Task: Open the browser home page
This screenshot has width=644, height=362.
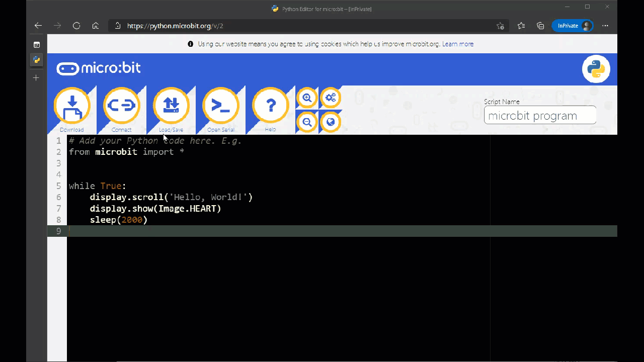Action: coord(96,26)
